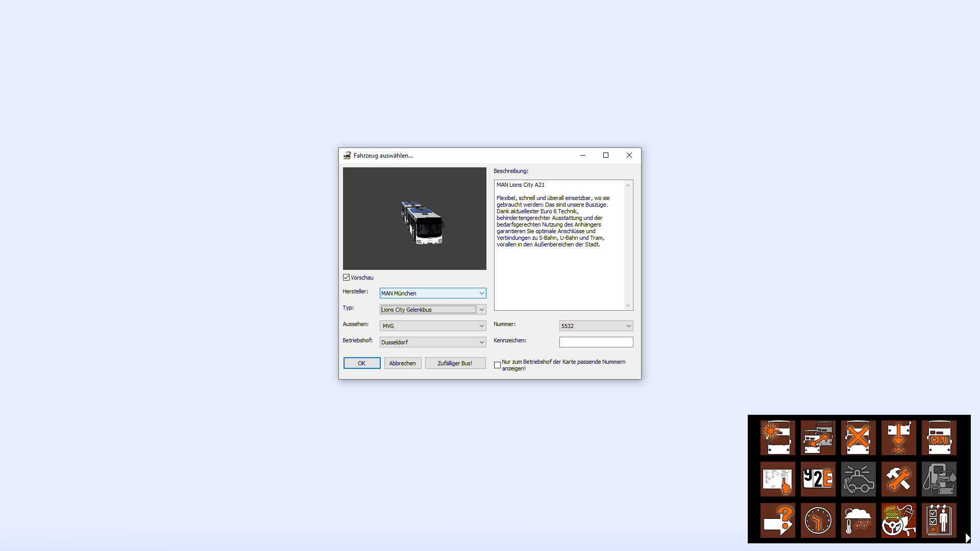980x551 pixels.
Task: Click the Kennzeichen text input field
Action: 596,342
